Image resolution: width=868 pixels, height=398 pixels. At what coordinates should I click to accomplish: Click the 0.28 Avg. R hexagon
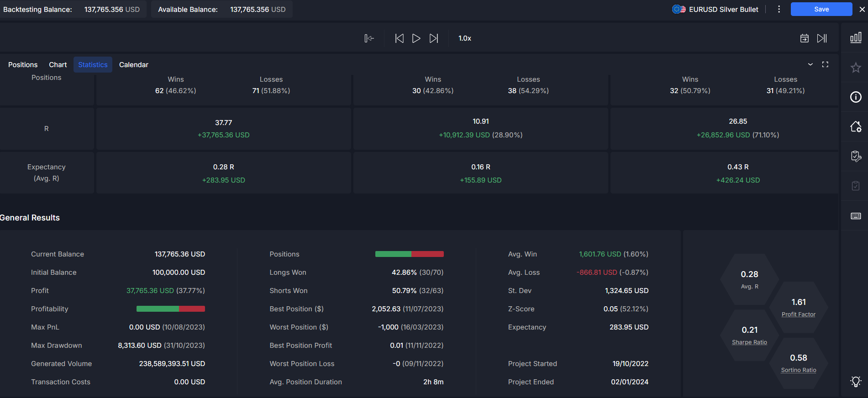749,279
